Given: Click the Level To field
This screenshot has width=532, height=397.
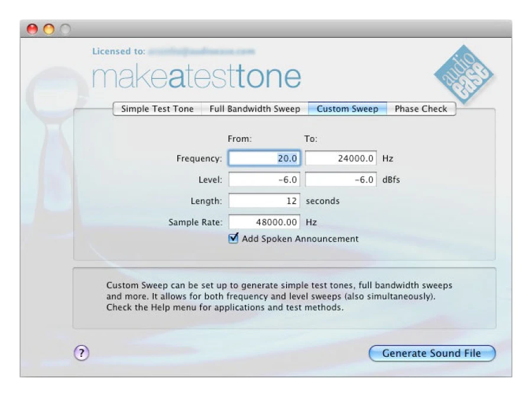Looking at the screenshot, I should pyautogui.click(x=340, y=180).
